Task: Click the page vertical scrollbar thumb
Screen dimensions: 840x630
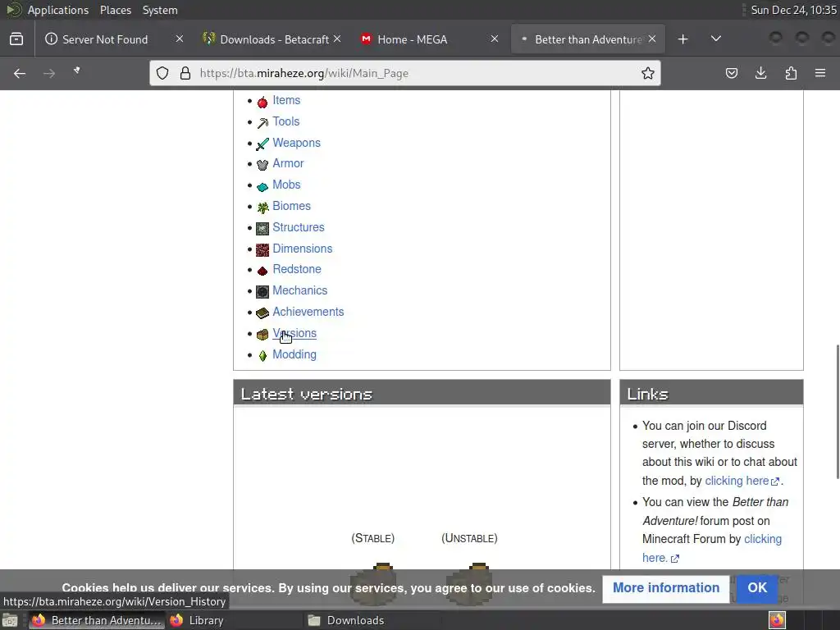Action: [x=837, y=413]
